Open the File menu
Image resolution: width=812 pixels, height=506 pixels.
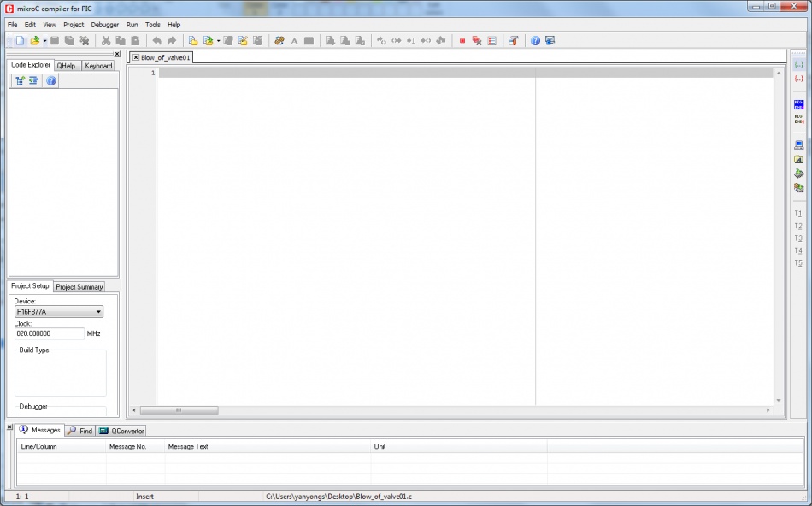(13, 24)
